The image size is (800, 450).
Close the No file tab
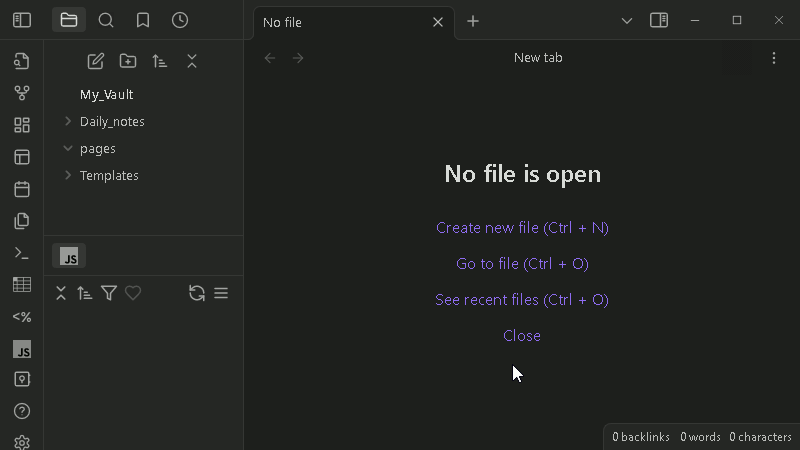click(438, 22)
